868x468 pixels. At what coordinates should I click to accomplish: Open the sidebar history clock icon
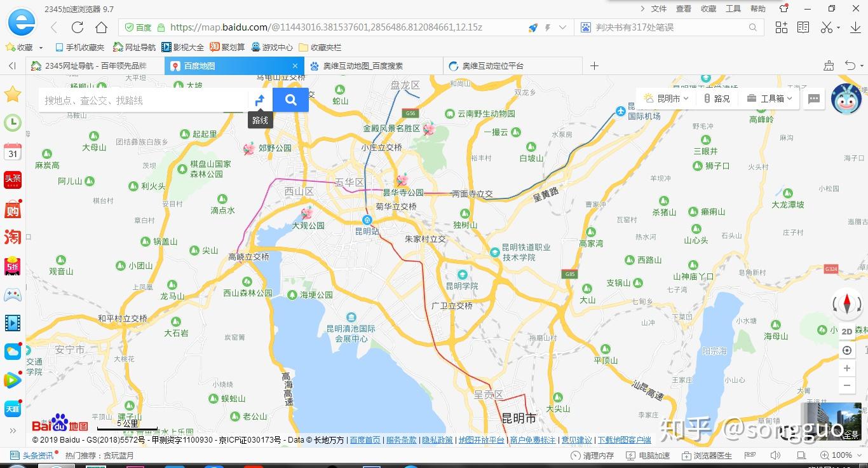[13, 123]
